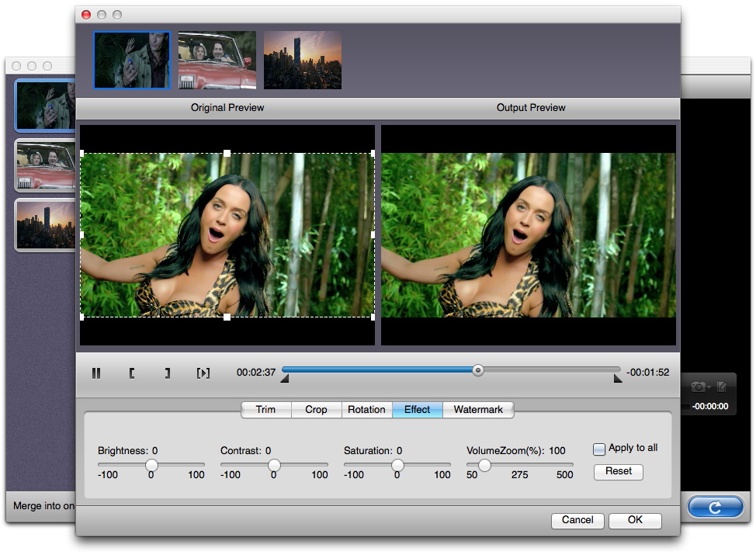Select skyline clip in back window list

tap(45, 225)
